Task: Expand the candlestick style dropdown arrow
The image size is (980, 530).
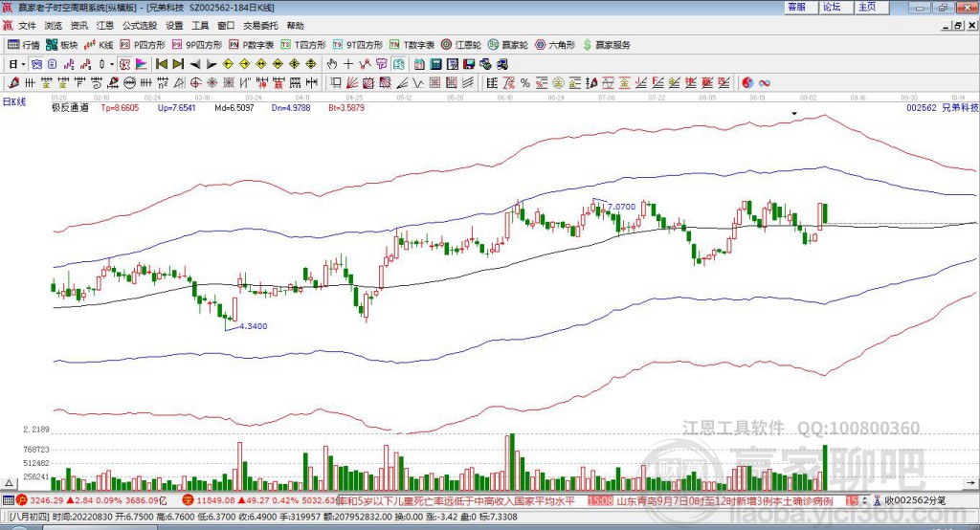Action: [112, 64]
